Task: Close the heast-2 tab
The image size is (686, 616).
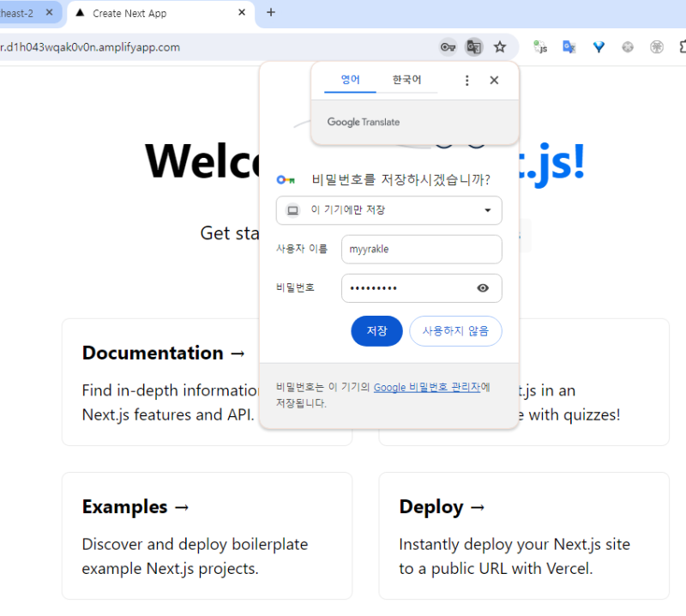Action: click(x=50, y=13)
